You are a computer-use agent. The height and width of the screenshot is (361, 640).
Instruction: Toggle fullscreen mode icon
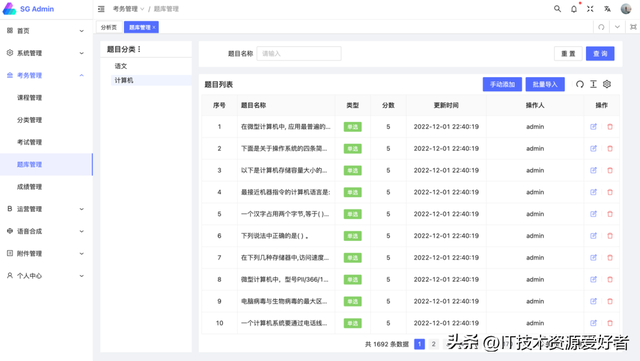590,9
